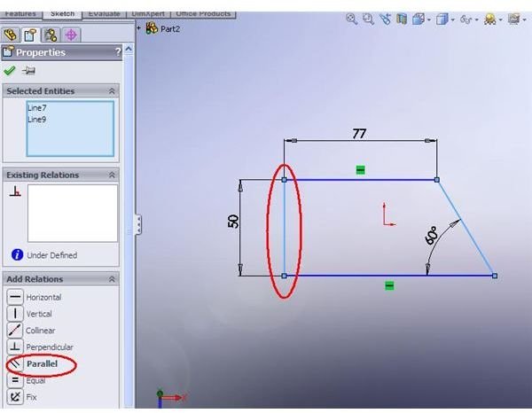The width and height of the screenshot is (532, 413).
Task: Open View Settings icon
Action: coord(513,19)
